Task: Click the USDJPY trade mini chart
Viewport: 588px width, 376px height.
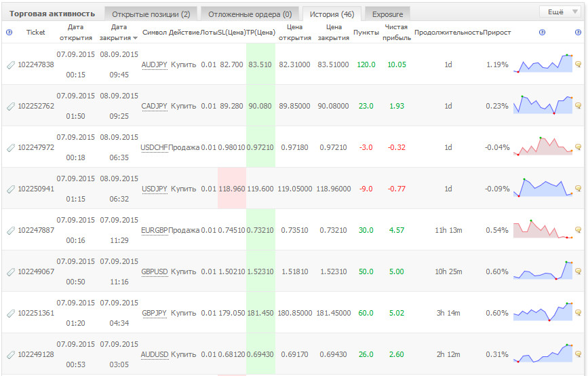Action: click(543, 187)
